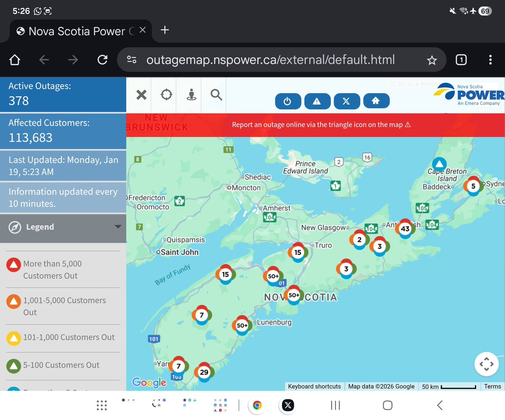Open the Android app drawer grid

[x=102, y=405]
